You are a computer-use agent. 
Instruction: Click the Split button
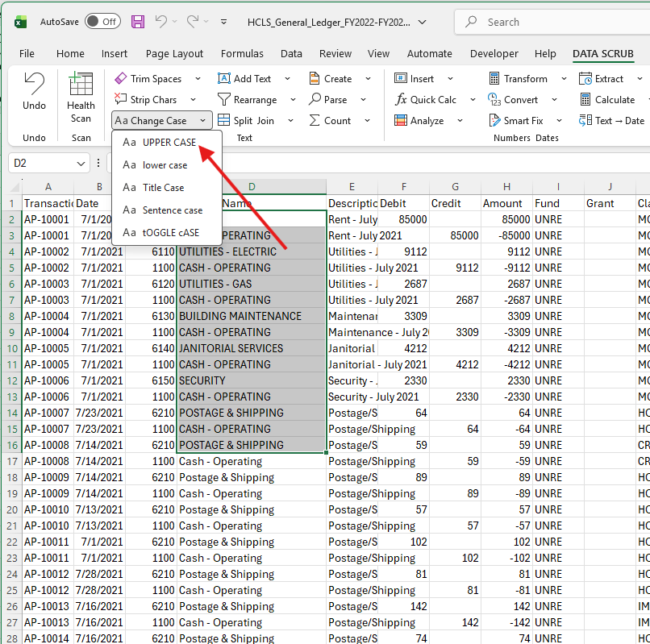[240, 120]
